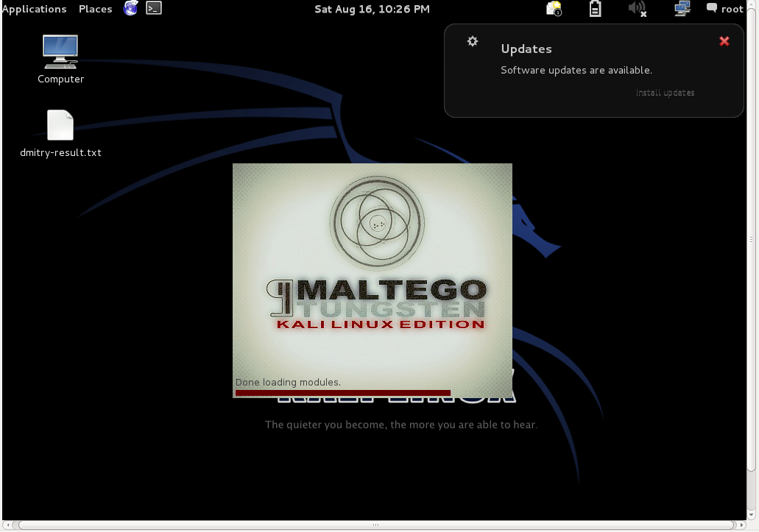Click the Updates notification title
This screenshot has width=759, height=532.
tap(526, 49)
